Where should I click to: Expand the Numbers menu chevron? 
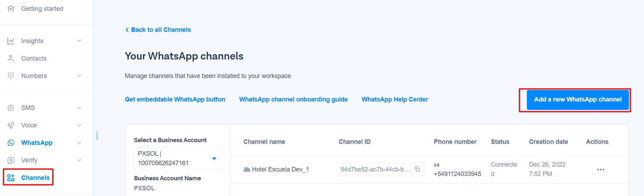coord(79,76)
